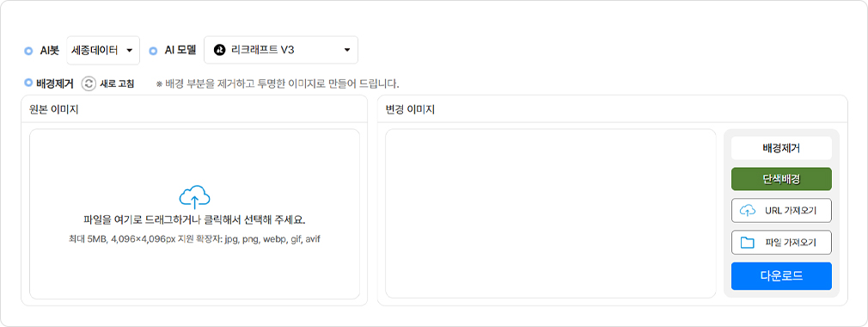Click the arrow of the AI 모델 selector
The width and height of the screenshot is (868, 327).
347,50
